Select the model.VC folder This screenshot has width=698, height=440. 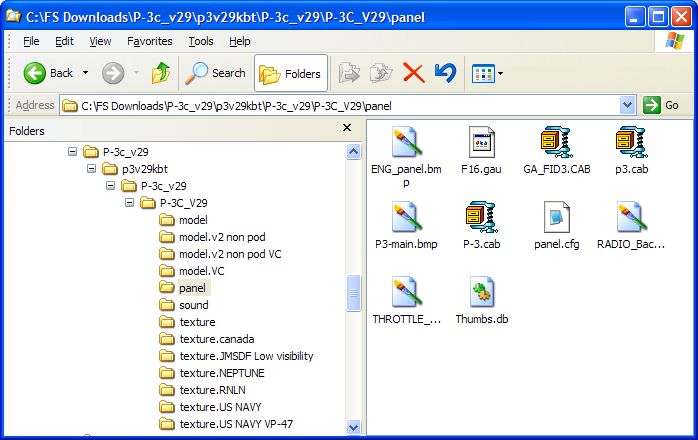tap(202, 271)
